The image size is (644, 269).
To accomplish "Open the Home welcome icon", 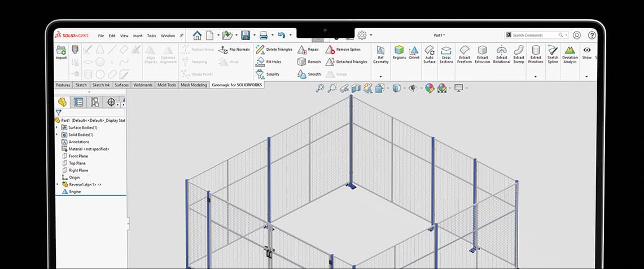I will point(197,36).
